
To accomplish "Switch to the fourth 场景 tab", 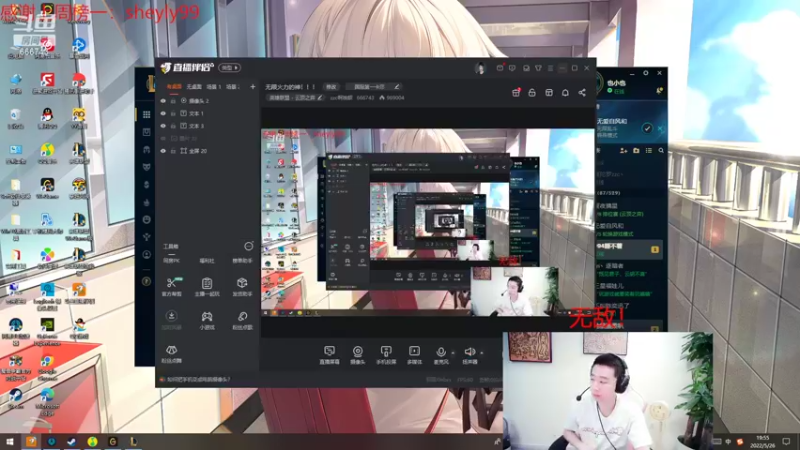I will click(233, 87).
